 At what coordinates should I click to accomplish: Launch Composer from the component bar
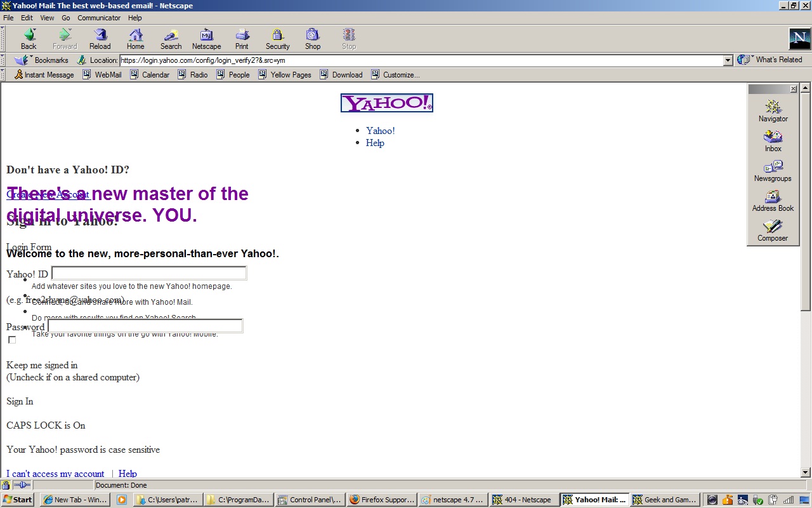tap(773, 230)
